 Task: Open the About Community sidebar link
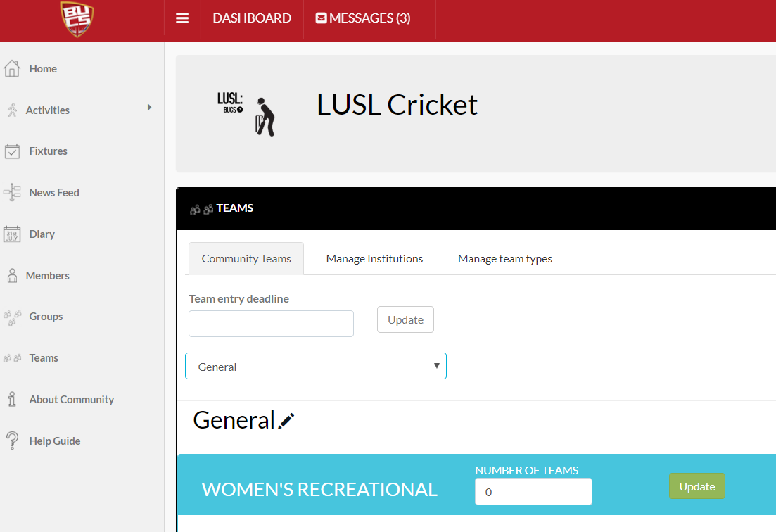[72, 400]
